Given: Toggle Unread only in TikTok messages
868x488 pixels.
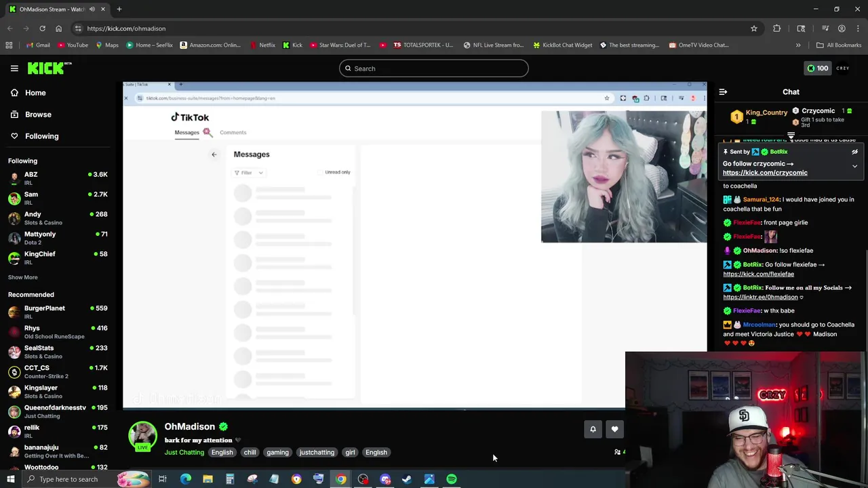Looking at the screenshot, I should coord(334,172).
